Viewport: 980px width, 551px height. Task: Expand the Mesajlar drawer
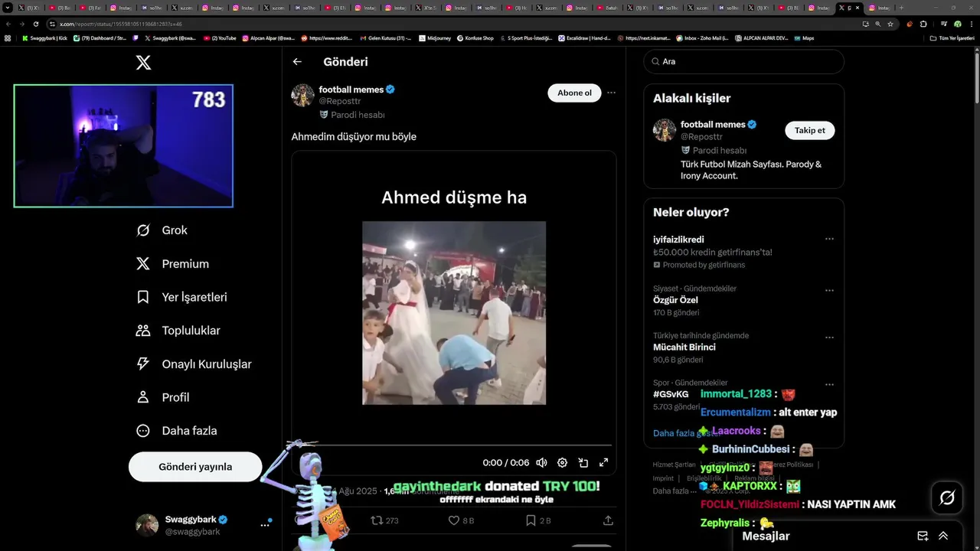pyautogui.click(x=943, y=536)
